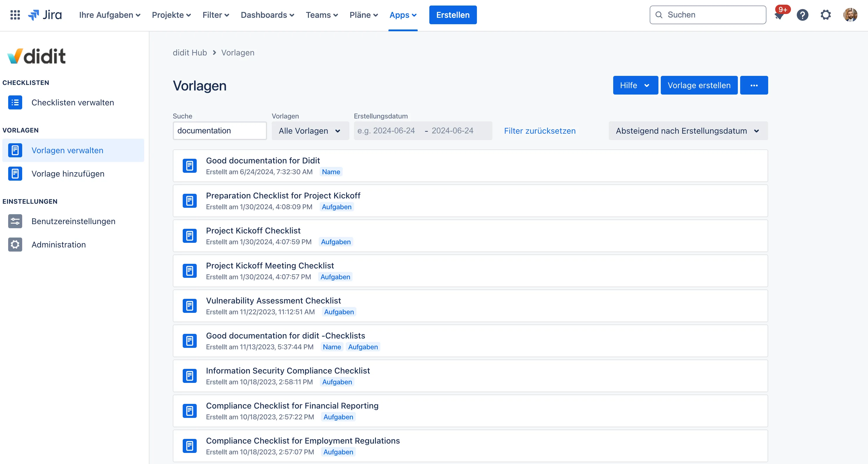Click the template icon for Project Kickoff Checklist
The width and height of the screenshot is (868, 464).
pyautogui.click(x=190, y=236)
